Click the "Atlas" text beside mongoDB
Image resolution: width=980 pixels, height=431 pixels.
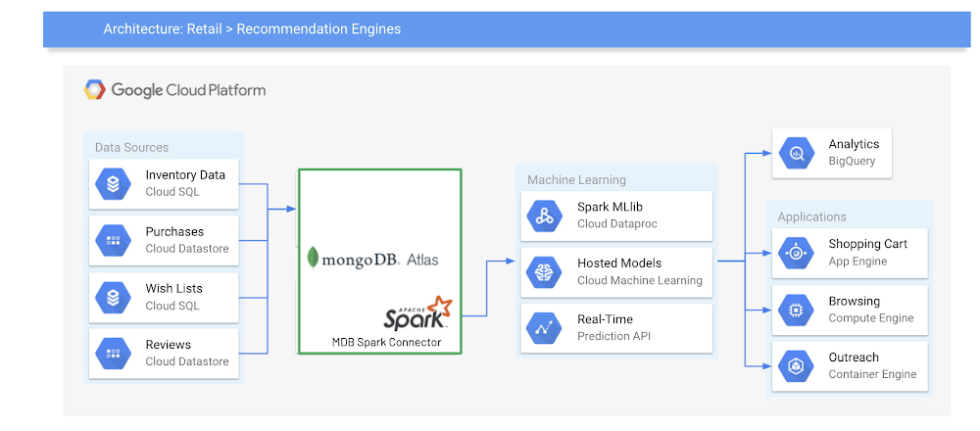point(421,260)
